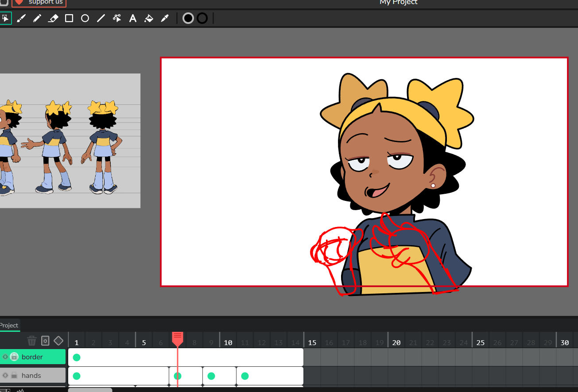Screen dimensions: 578x392
Task: Jump to frame 25 on timeline ruler
Action: [x=481, y=342]
